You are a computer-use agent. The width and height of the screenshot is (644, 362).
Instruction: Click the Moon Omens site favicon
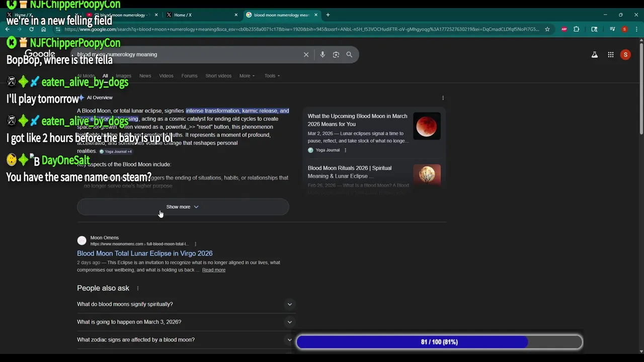coord(82,240)
